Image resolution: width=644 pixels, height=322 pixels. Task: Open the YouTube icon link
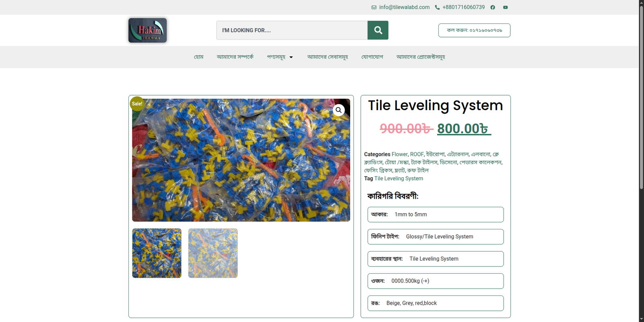pyautogui.click(x=505, y=7)
